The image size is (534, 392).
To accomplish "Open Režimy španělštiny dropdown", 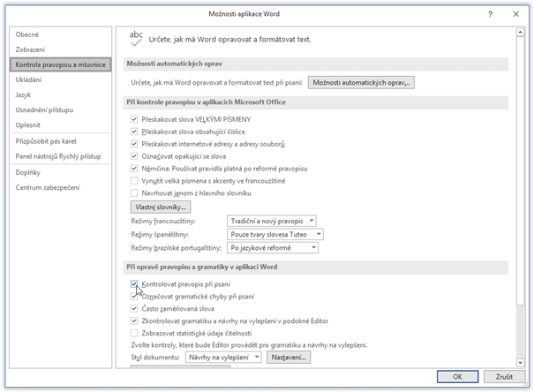I will [275, 234].
